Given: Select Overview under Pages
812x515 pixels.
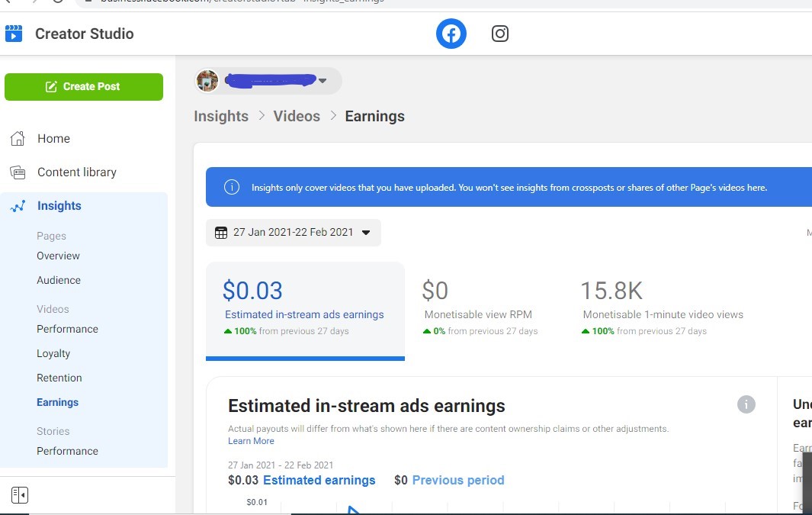Looking at the screenshot, I should pyautogui.click(x=58, y=256).
